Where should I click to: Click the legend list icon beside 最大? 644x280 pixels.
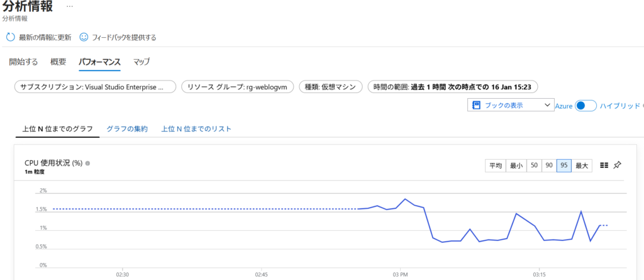point(604,165)
